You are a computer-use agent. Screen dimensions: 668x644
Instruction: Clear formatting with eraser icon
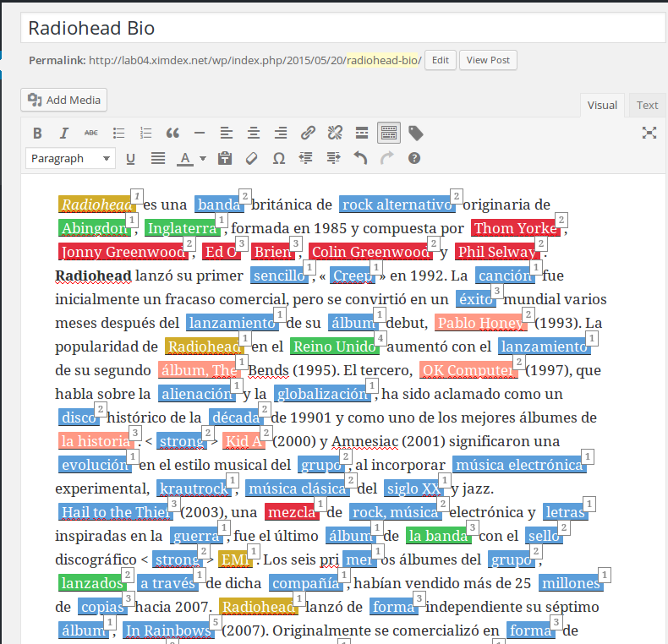252,159
